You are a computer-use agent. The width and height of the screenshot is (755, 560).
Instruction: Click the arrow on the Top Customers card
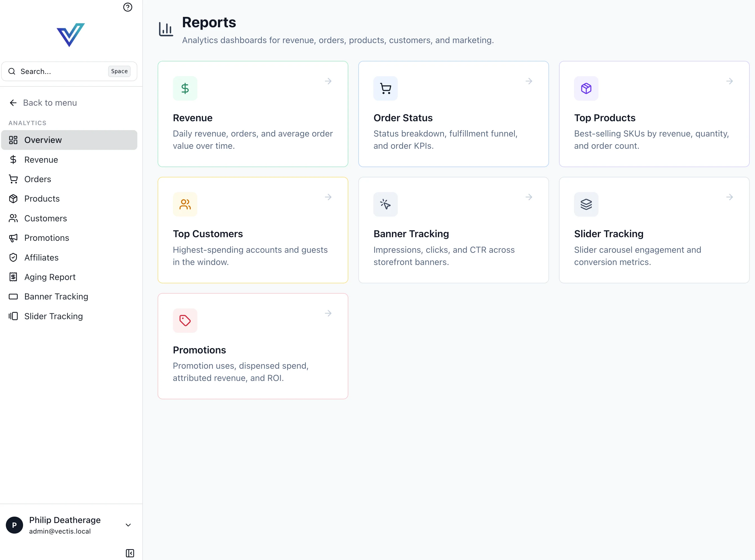(x=328, y=197)
